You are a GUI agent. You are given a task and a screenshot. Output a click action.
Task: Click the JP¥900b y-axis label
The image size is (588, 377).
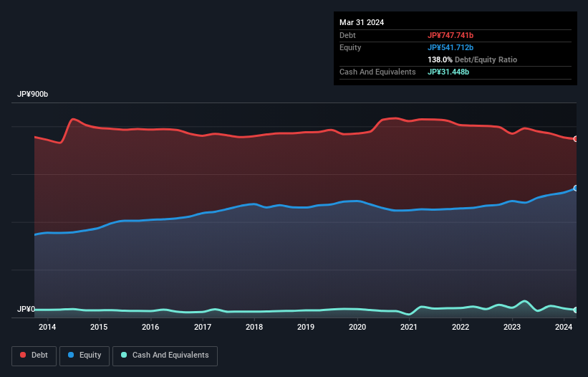click(33, 94)
